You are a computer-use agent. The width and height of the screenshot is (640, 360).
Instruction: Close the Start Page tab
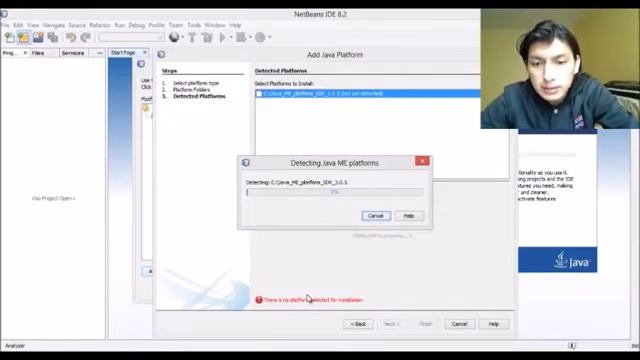144,53
